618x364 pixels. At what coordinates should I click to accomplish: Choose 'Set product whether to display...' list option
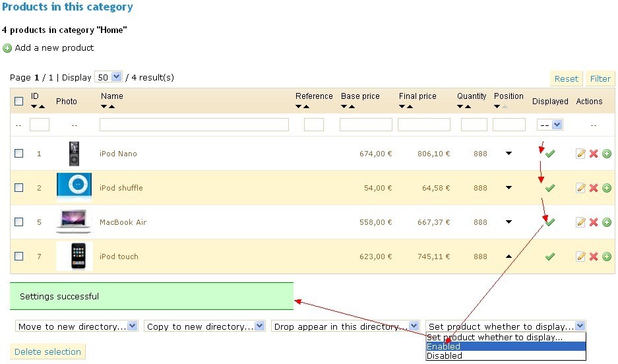click(506, 337)
